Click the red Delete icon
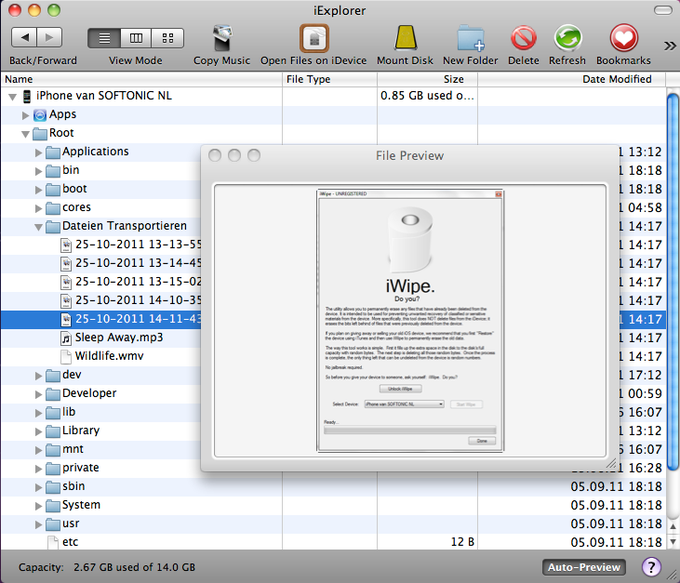The height and width of the screenshot is (583, 680). [x=523, y=38]
